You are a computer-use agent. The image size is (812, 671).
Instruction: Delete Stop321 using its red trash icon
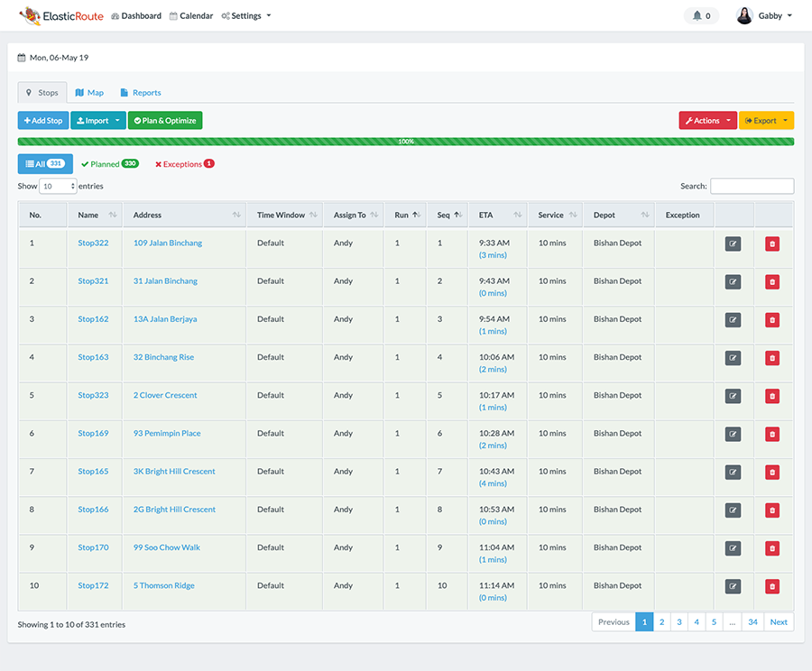point(772,281)
